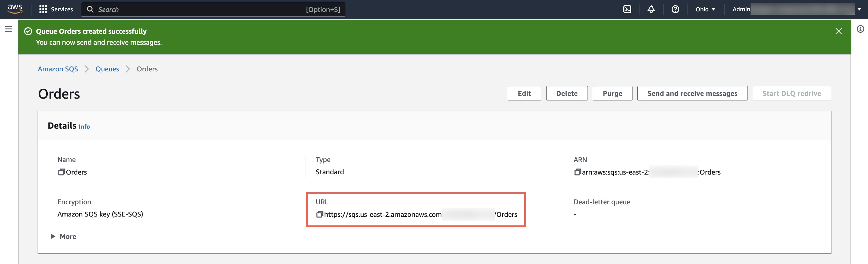Launch CloudShell from the top bar
The width and height of the screenshot is (868, 264).
pos(627,9)
